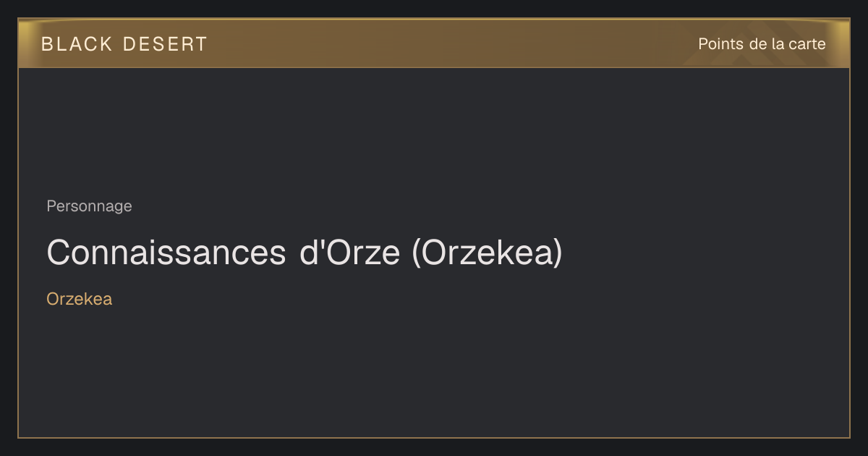Click the parenthesized (Orzekea) in the title
868x456 pixels.
pos(487,253)
